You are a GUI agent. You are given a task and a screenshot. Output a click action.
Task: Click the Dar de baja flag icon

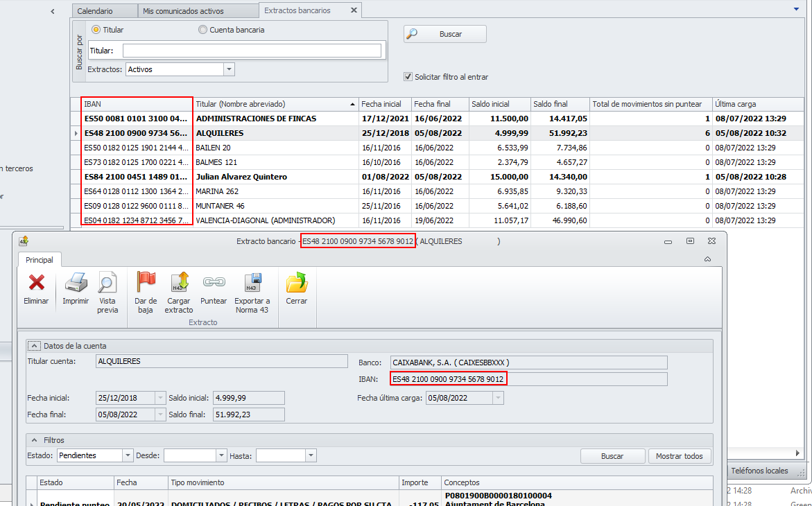coord(146,282)
